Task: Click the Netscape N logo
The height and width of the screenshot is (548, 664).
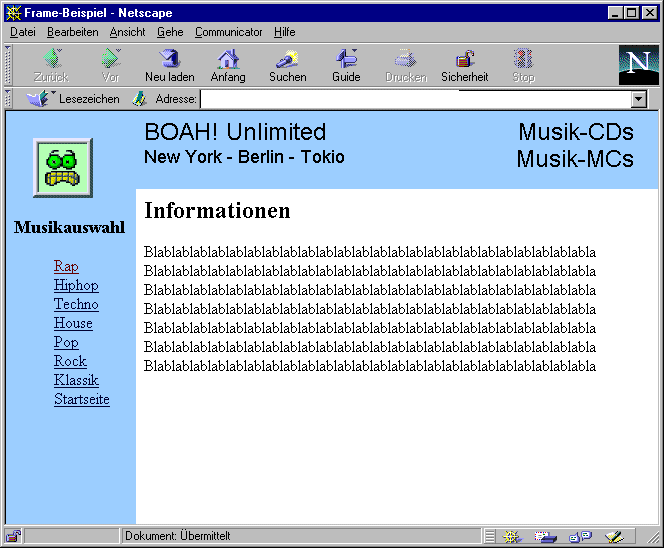Action: pyautogui.click(x=638, y=65)
